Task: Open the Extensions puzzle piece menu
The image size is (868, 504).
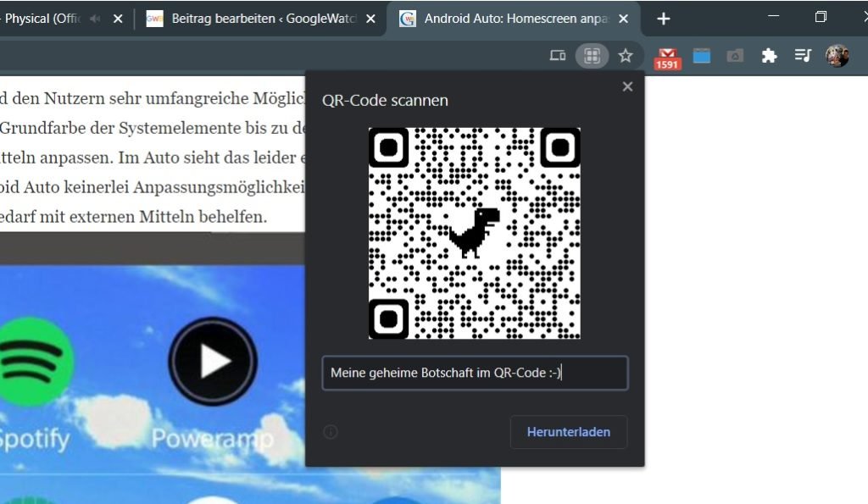Action: 769,56
